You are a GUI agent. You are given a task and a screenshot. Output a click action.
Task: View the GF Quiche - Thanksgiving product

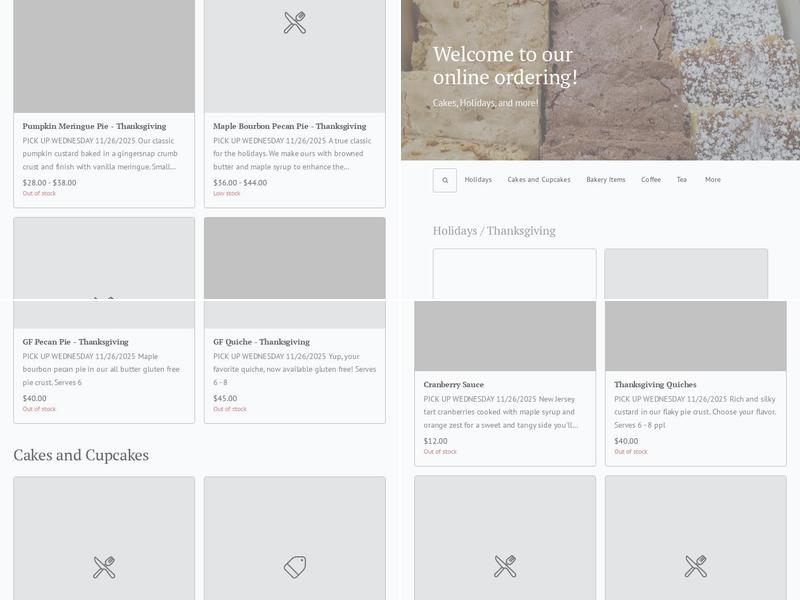(261, 342)
